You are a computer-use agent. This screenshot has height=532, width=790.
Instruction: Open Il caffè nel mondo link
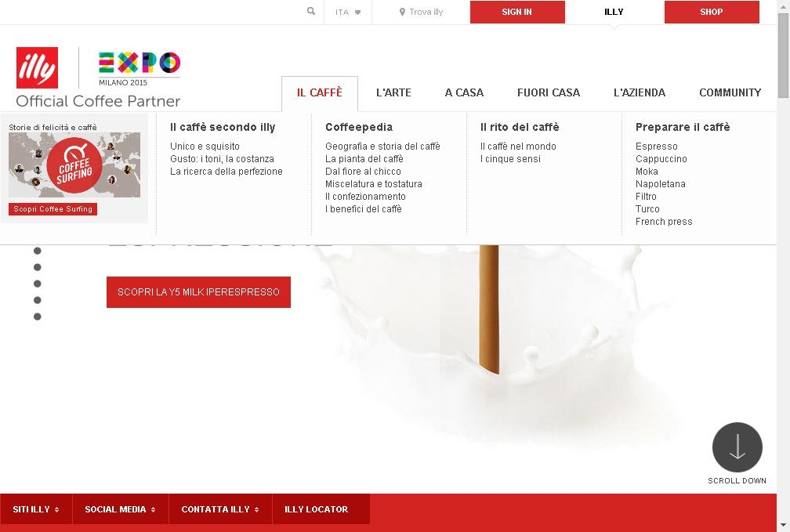point(518,147)
